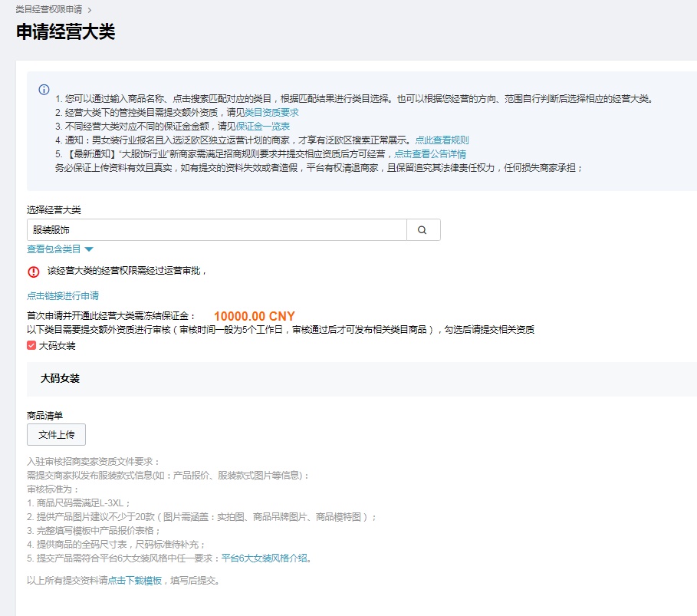Click the 点击下载模板 download link
The width and height of the screenshot is (697, 616).
point(134,581)
